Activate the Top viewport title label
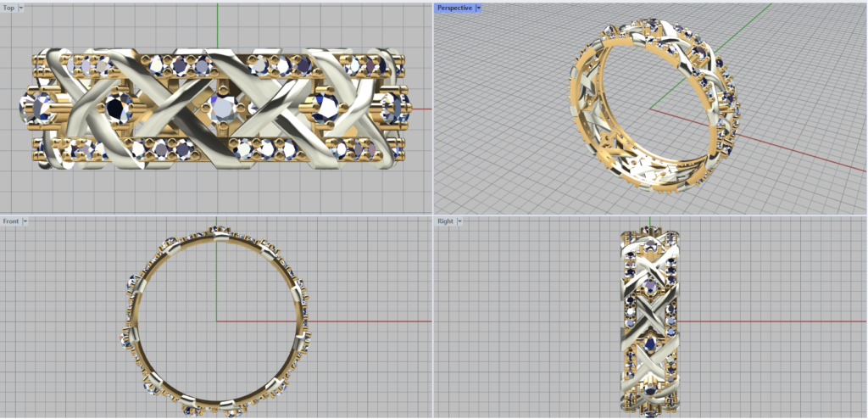This screenshot has height=419, width=868. click(8, 8)
